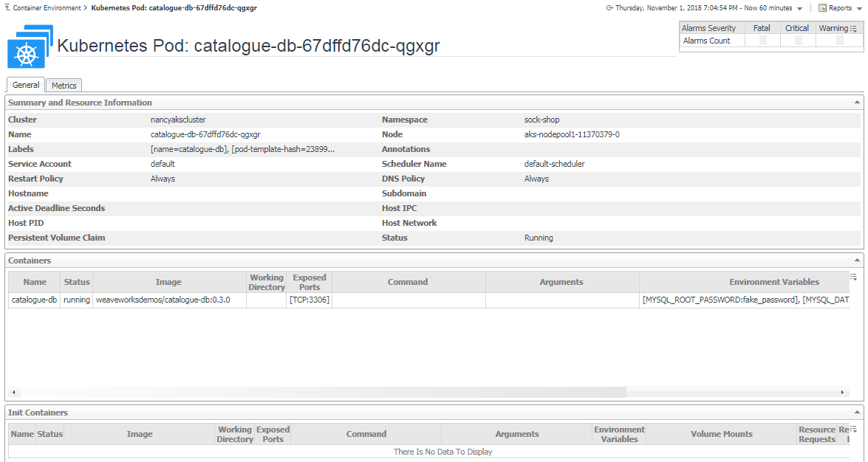
Task: Click the aks-nodepool1-11370379-0 node value
Action: [x=572, y=134]
